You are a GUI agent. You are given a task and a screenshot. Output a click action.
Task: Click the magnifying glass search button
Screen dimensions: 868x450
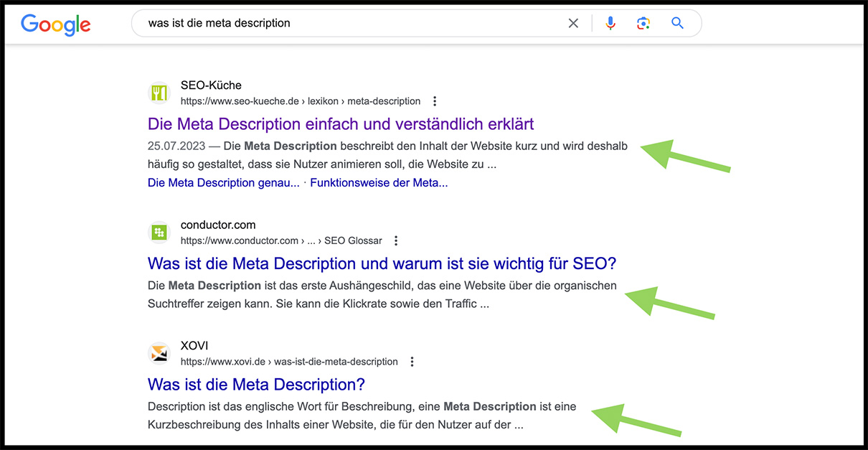[x=677, y=24]
